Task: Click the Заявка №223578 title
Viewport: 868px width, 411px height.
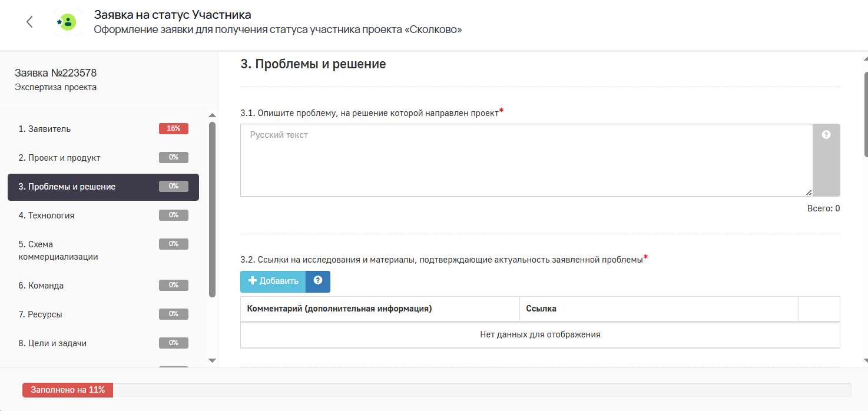Action: [x=56, y=73]
